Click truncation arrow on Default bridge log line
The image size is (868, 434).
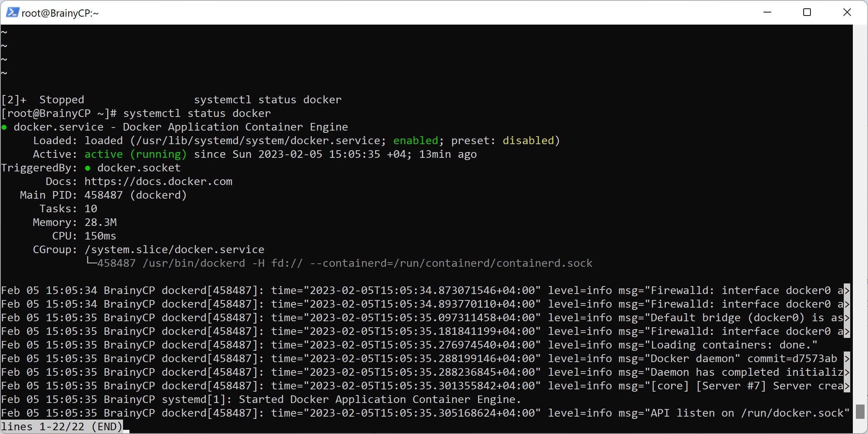847,318
